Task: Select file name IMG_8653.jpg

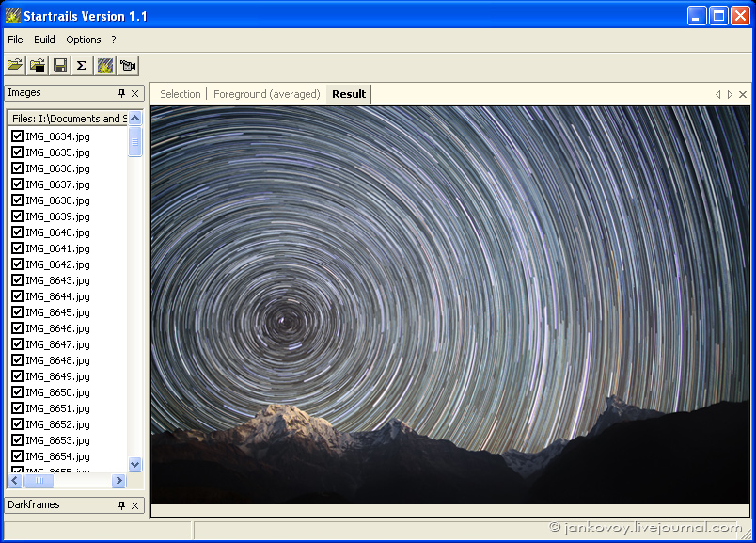Action: (x=57, y=439)
